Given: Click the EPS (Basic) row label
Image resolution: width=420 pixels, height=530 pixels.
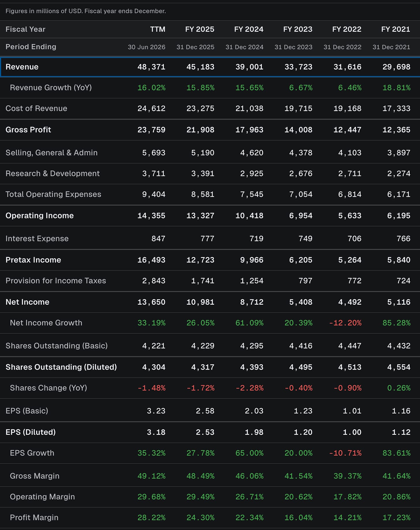Looking at the screenshot, I should coord(27,411).
